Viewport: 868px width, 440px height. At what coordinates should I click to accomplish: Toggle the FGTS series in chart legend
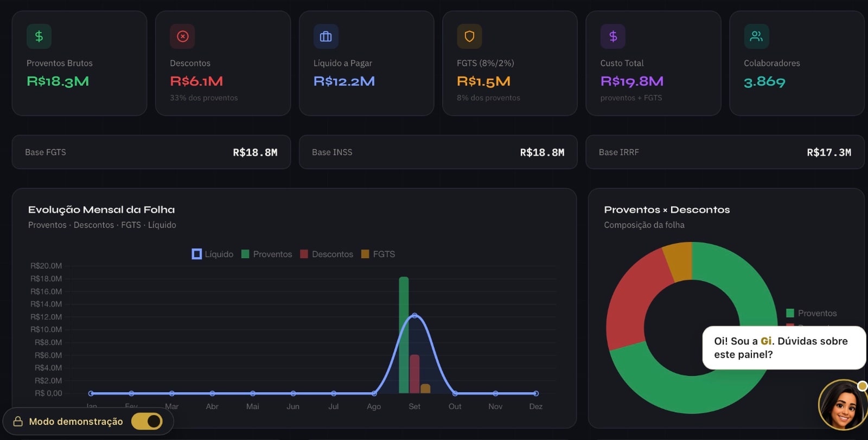coord(378,254)
